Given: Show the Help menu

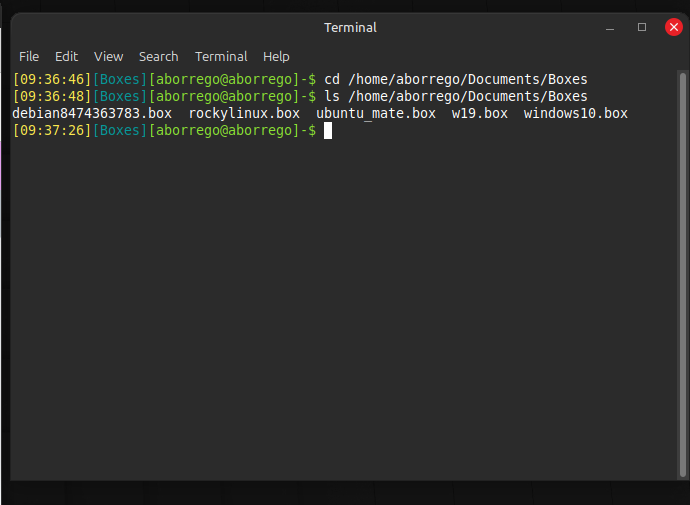Looking at the screenshot, I should click(x=276, y=56).
